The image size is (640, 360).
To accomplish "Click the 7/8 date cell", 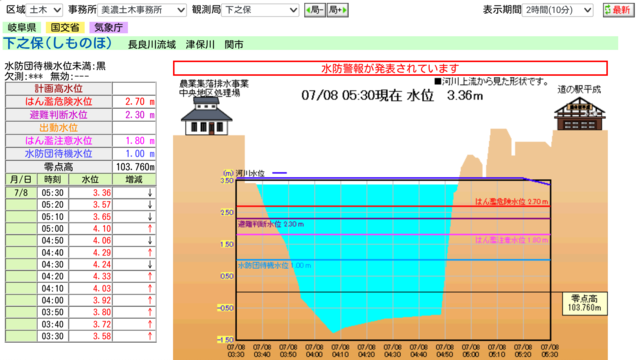I will [21, 193].
